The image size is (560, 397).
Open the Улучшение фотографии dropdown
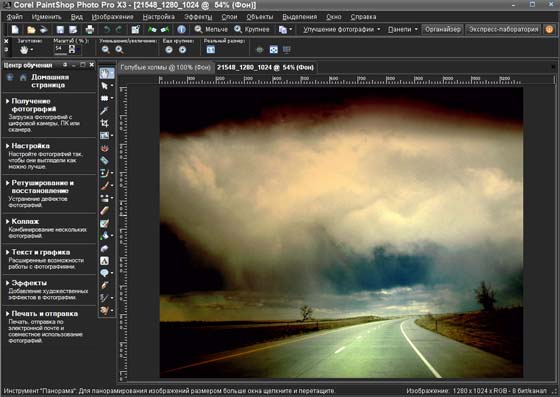coord(341,29)
